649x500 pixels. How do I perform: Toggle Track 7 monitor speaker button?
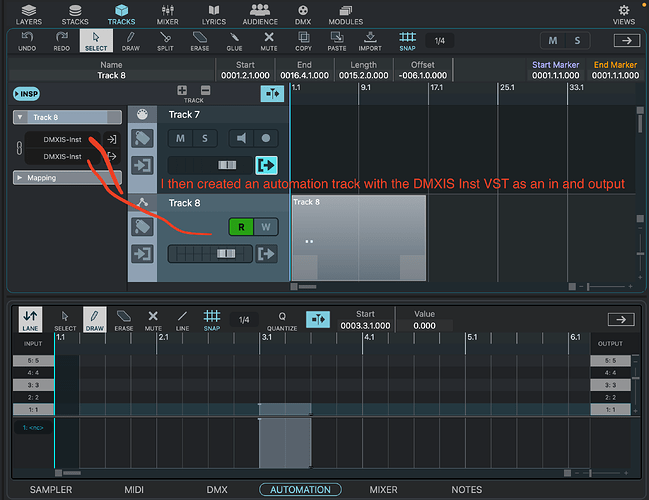click(241, 138)
